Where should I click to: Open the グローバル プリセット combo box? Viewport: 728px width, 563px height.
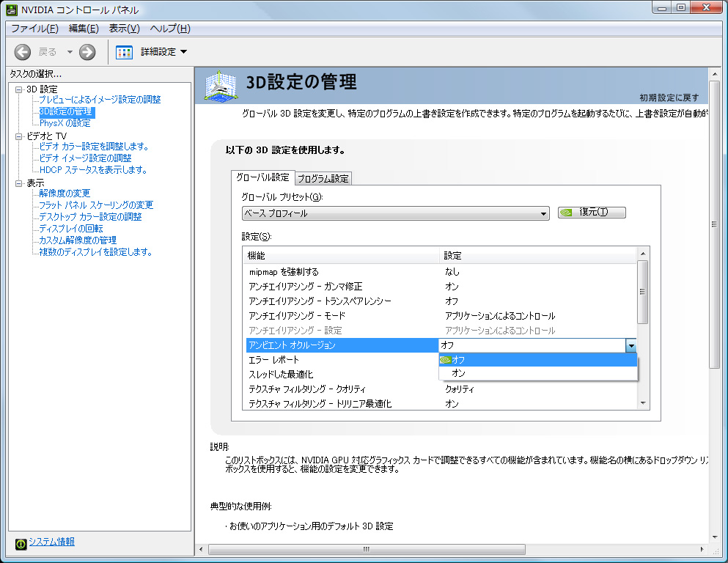(396, 213)
